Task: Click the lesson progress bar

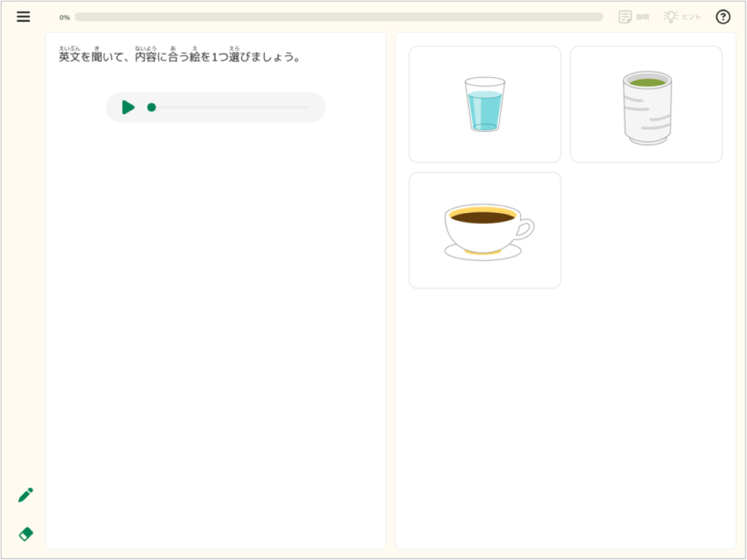Action: coord(338,17)
